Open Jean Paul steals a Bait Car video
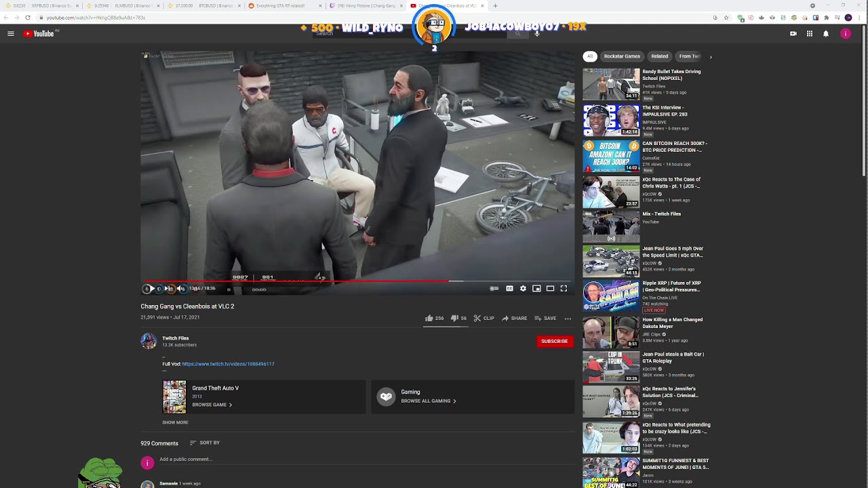The width and height of the screenshot is (868, 488). pyautogui.click(x=673, y=357)
